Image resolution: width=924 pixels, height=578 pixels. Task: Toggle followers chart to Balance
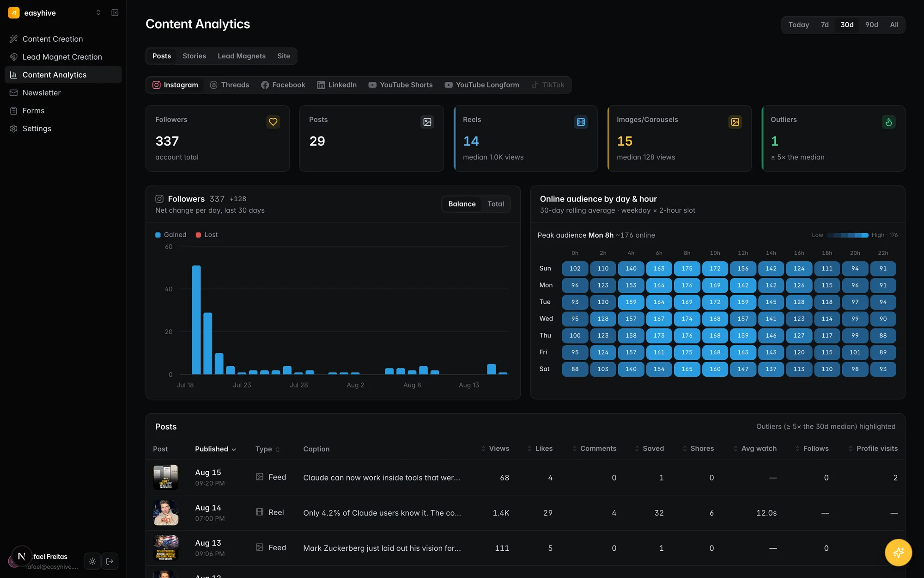[462, 204]
